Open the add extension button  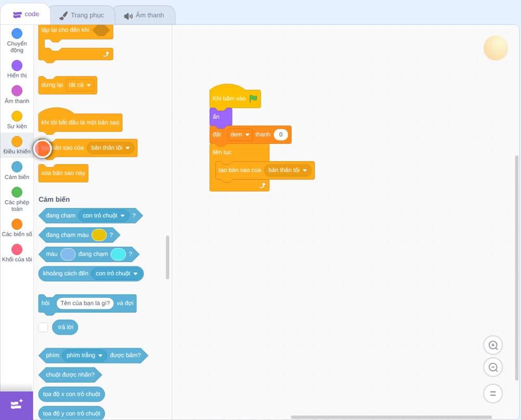click(17, 405)
